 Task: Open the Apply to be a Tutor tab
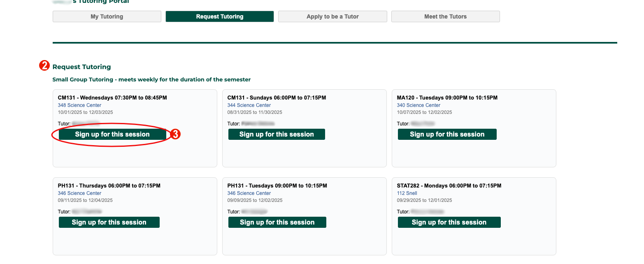coord(332,16)
